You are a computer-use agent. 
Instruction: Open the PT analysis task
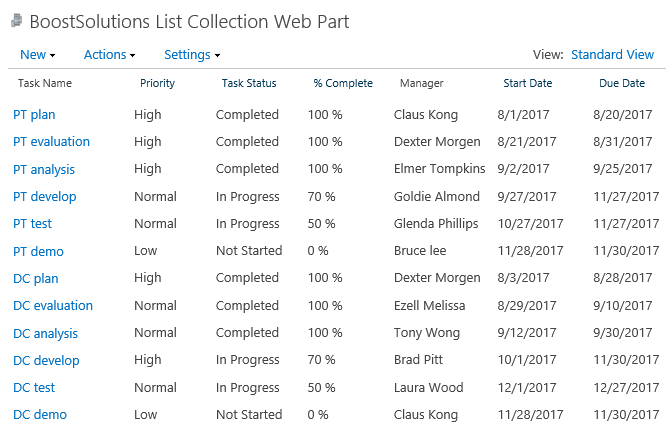click(x=44, y=170)
